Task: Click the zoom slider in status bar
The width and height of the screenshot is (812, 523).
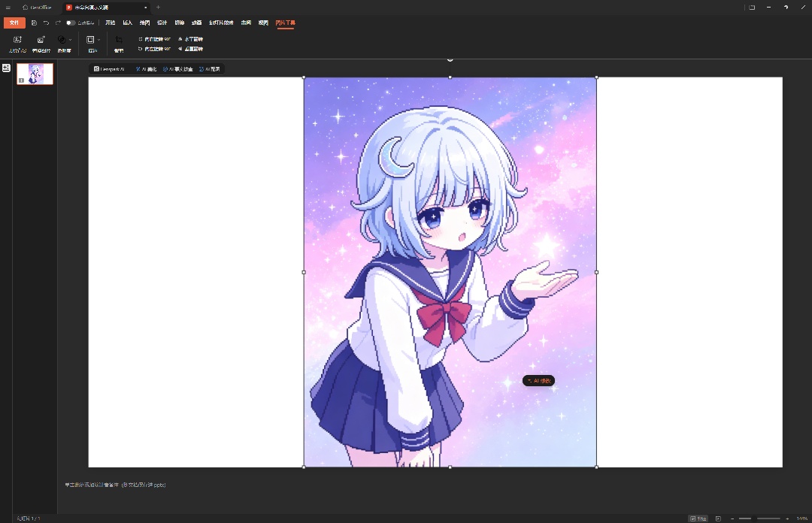Action: point(759,518)
